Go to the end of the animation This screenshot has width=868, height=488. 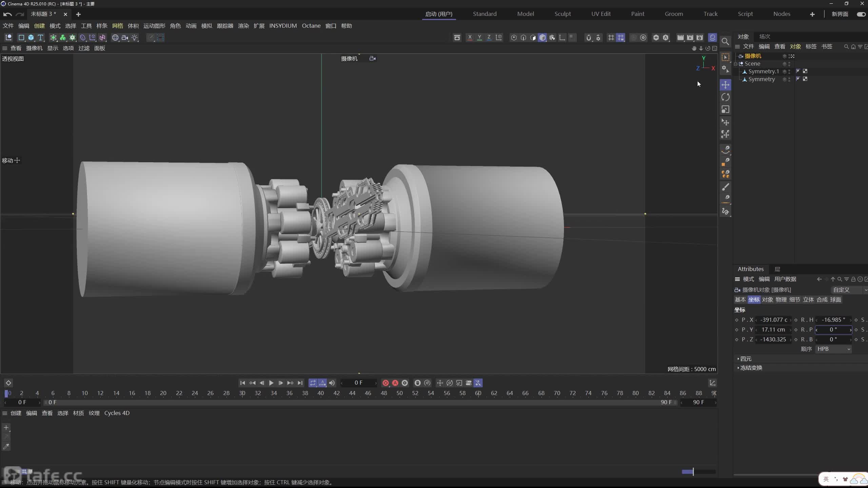click(x=300, y=383)
